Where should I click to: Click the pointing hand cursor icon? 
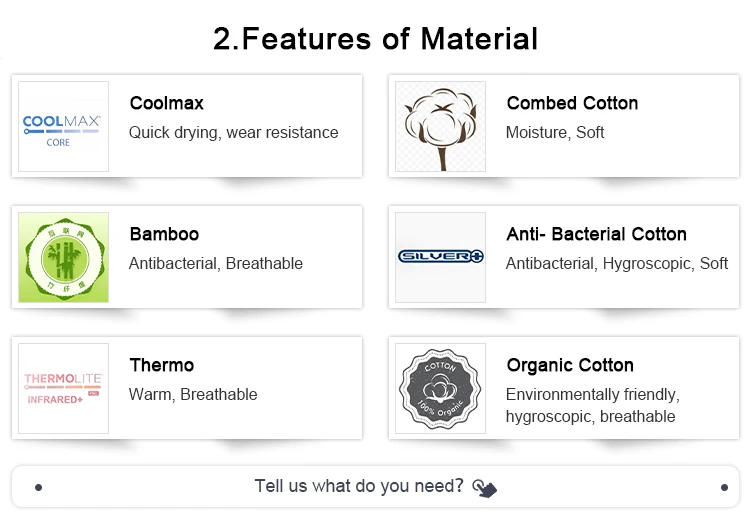484,488
